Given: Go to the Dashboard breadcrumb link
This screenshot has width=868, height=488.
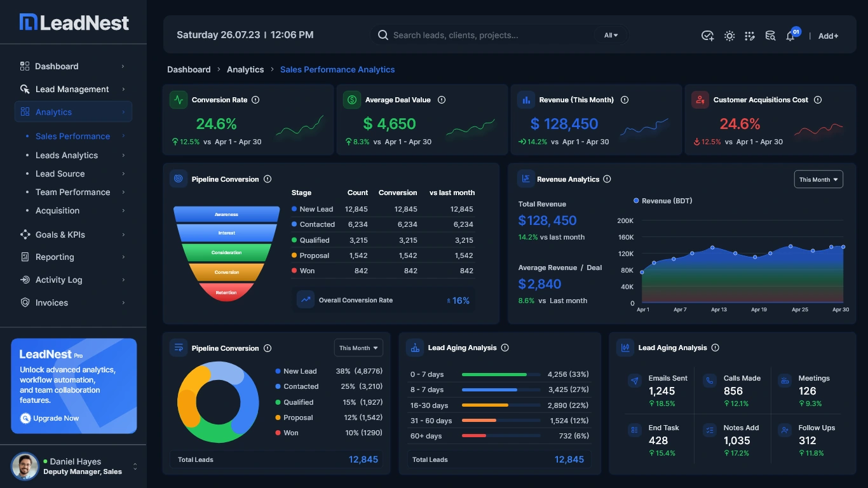Looking at the screenshot, I should [189, 69].
